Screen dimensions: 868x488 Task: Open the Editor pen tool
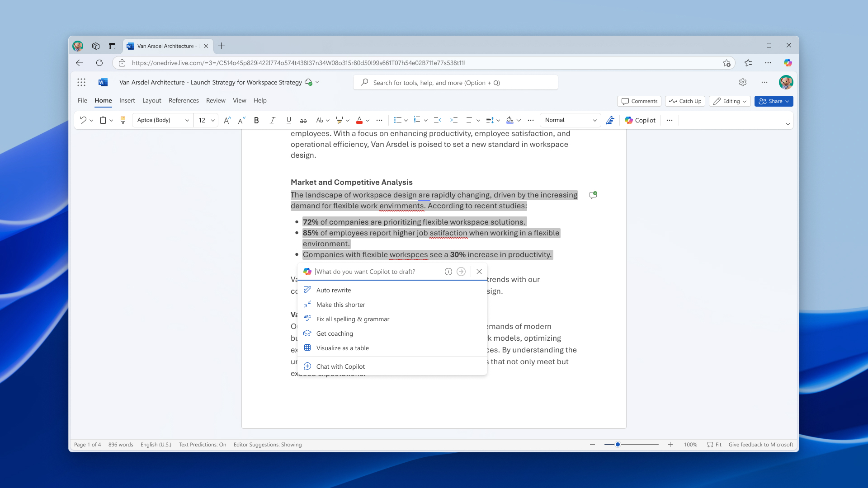coord(610,120)
